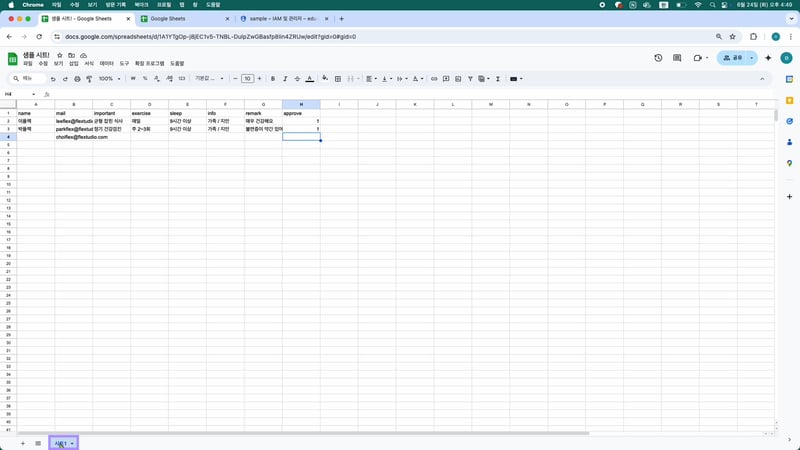The height and width of the screenshot is (450, 800).
Task: Move document using the folder icon
Action: pos(71,55)
